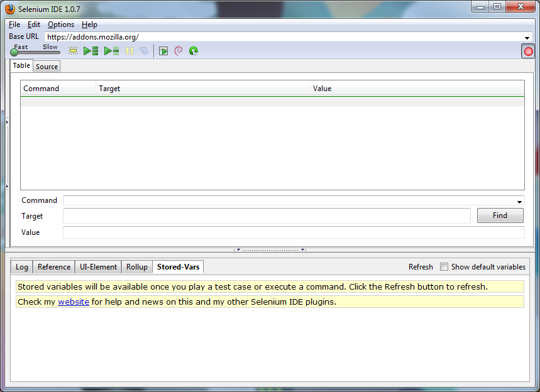Select the empty first row in command table
Viewport: 540px width, 392px height.
272,102
